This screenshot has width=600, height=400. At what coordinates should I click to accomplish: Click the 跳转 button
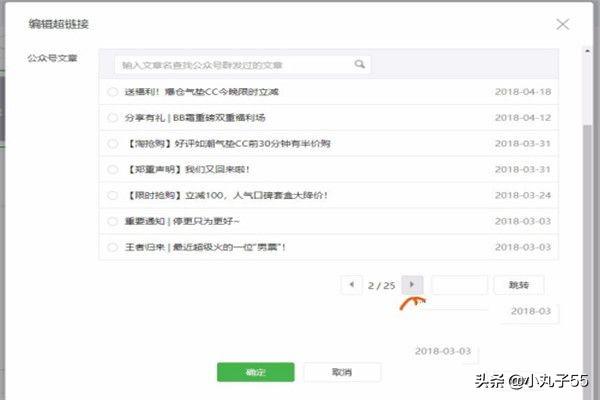click(x=518, y=285)
